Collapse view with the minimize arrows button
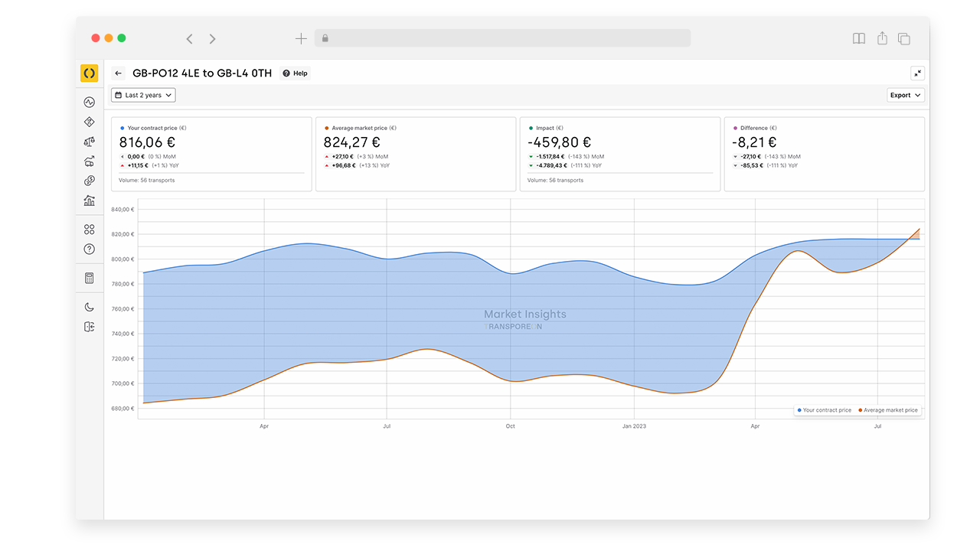The height and width of the screenshot is (551, 980). [917, 73]
